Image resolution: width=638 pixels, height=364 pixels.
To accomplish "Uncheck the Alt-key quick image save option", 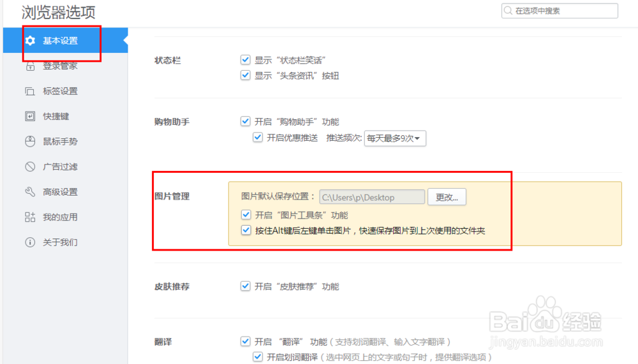I will pyautogui.click(x=246, y=230).
